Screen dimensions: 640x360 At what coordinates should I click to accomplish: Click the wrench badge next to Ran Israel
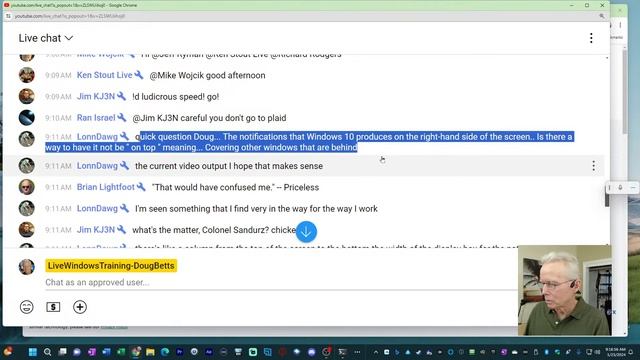coord(122,118)
